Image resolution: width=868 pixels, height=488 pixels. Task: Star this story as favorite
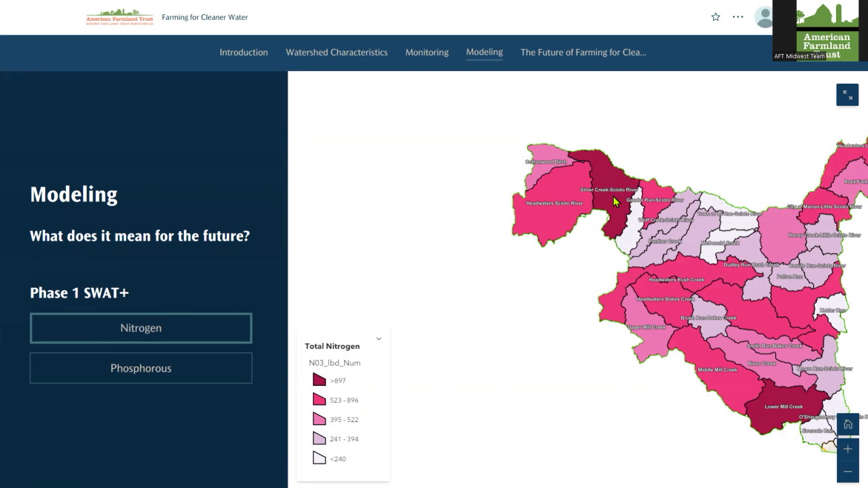[715, 17]
